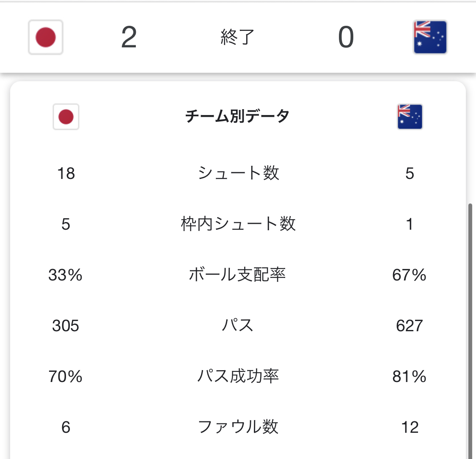The width and height of the screenshot is (476, 459).
Task: Click the vertical scrollbar on the right
Action: point(470,330)
